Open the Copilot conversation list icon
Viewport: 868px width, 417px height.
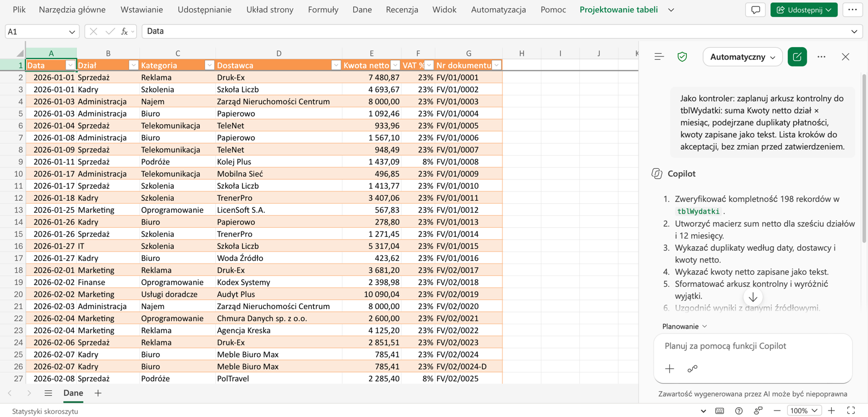point(659,56)
